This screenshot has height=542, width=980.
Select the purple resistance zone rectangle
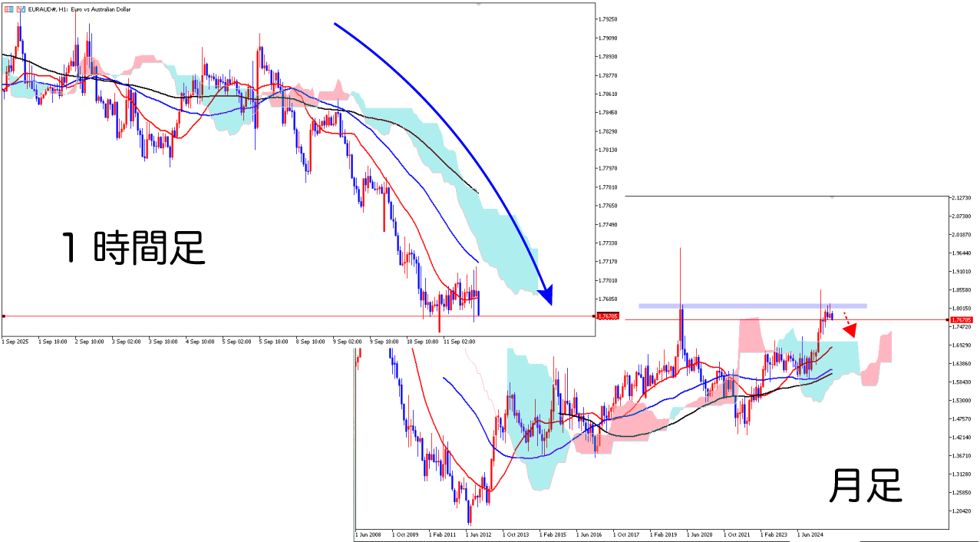click(x=752, y=306)
